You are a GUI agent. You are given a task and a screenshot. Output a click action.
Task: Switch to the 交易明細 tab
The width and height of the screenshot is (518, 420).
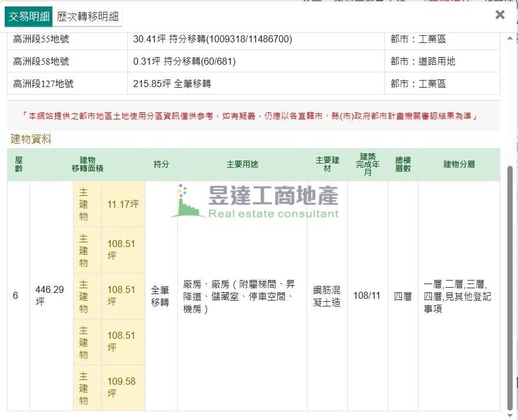click(x=28, y=16)
